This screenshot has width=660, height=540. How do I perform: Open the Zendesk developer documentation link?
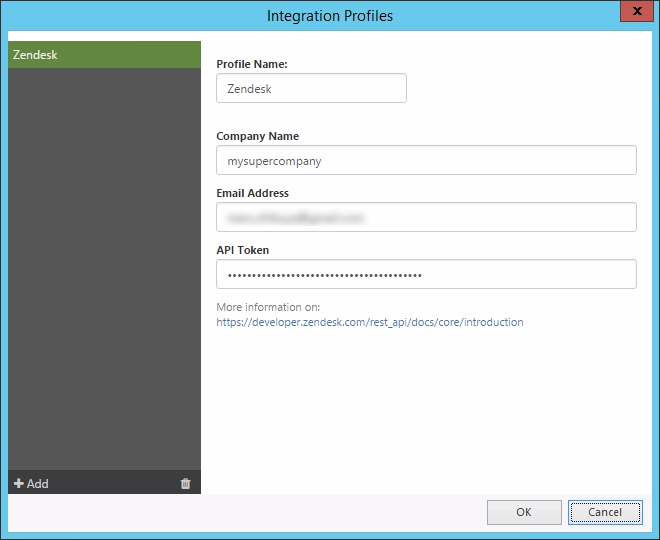coord(370,322)
